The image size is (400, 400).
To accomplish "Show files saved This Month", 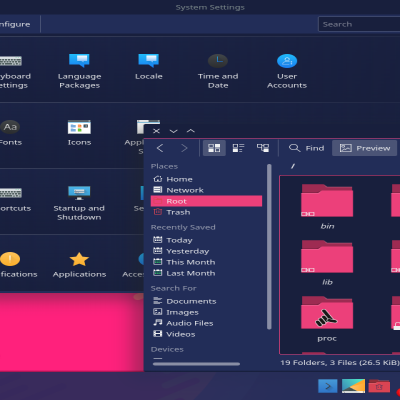I will point(206,262).
